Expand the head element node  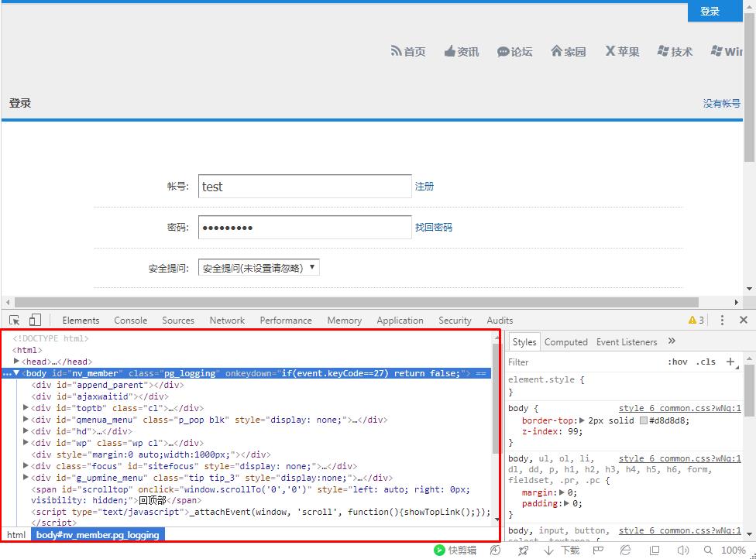pyautogui.click(x=17, y=362)
